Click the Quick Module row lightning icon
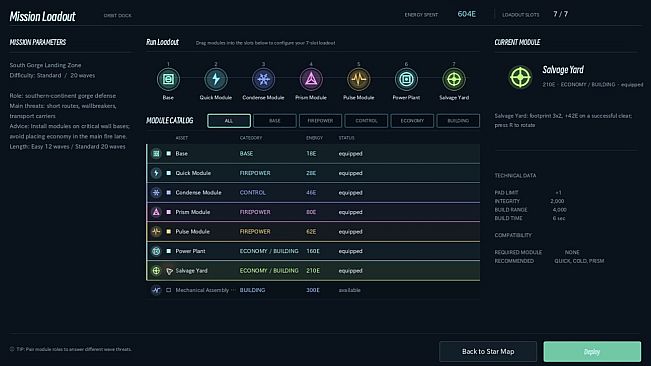 click(156, 173)
